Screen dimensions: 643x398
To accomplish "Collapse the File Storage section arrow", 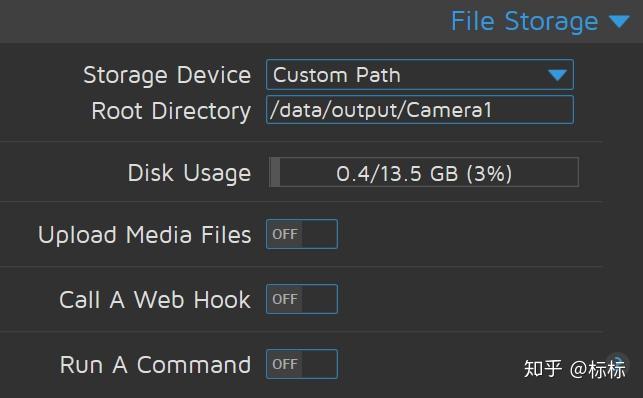I will tap(619, 21).
